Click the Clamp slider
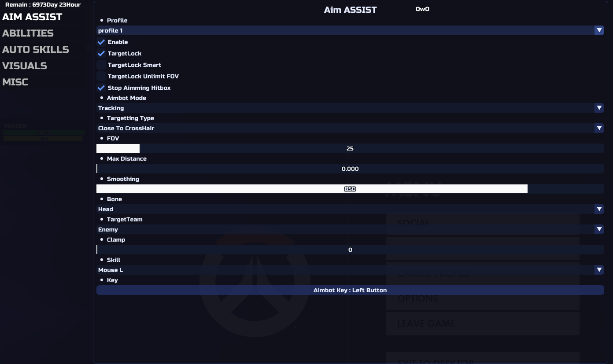The image size is (613, 364). [x=350, y=250]
